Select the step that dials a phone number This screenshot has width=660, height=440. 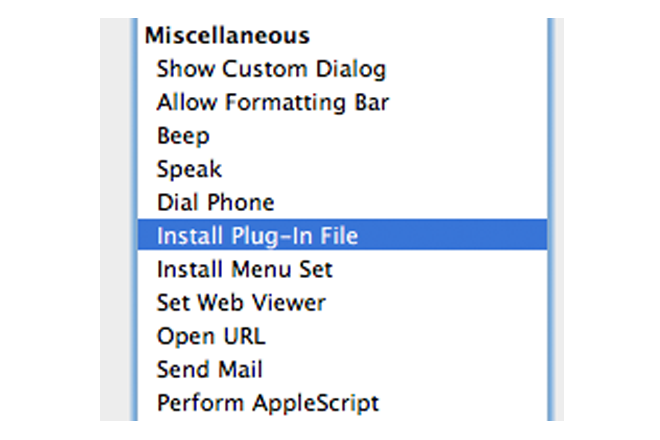[x=215, y=202]
